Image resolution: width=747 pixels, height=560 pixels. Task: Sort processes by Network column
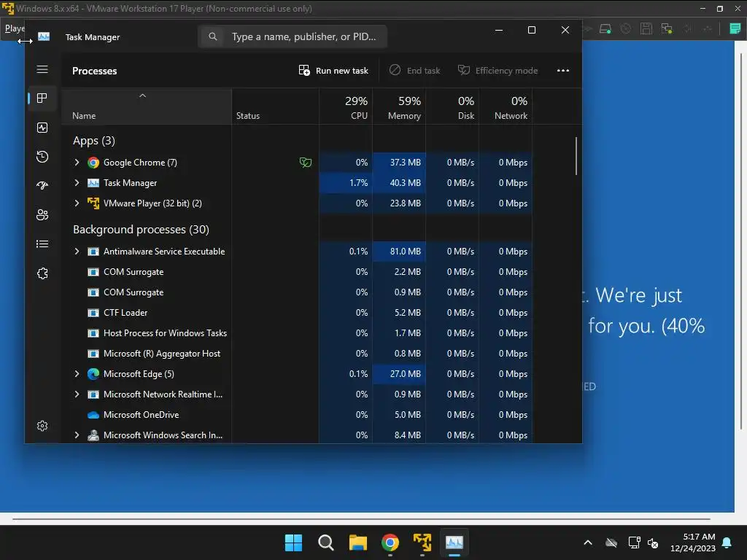506,106
